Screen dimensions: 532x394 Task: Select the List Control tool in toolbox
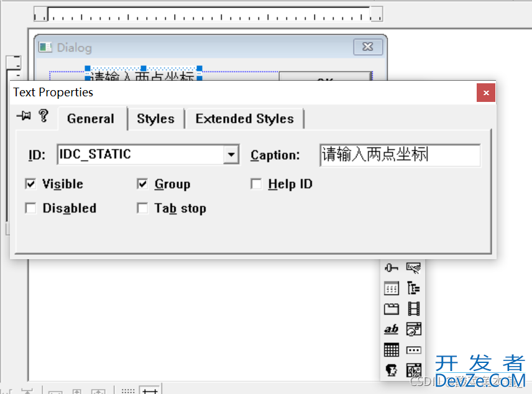tap(391, 288)
